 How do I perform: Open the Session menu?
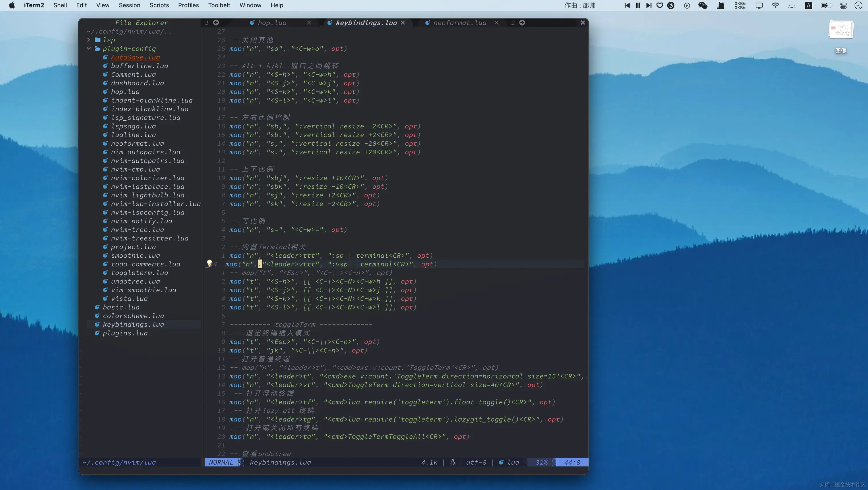pos(129,5)
